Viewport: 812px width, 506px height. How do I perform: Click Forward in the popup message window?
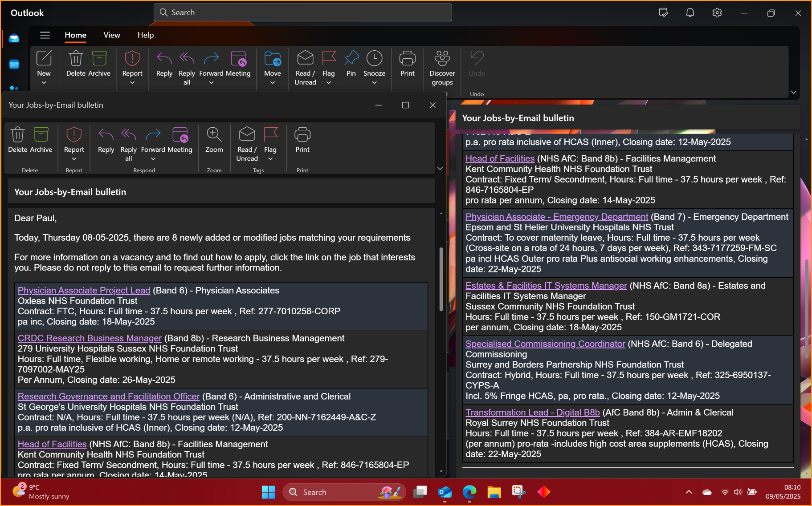coord(153,140)
